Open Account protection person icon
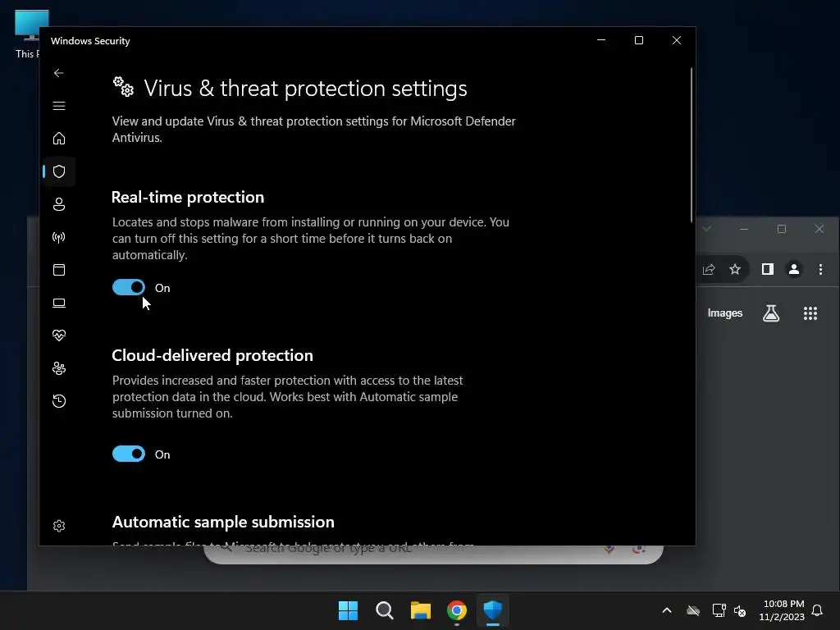Viewport: 840px width, 630px height. coord(59,204)
